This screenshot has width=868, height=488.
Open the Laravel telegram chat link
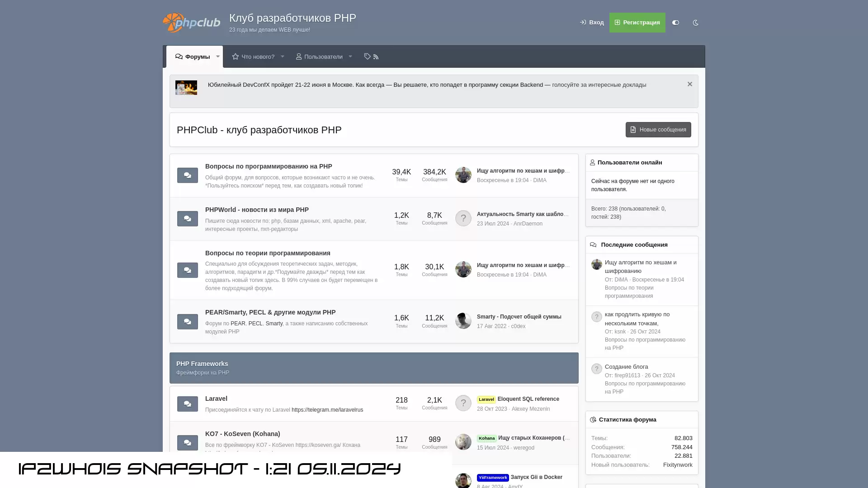click(327, 410)
